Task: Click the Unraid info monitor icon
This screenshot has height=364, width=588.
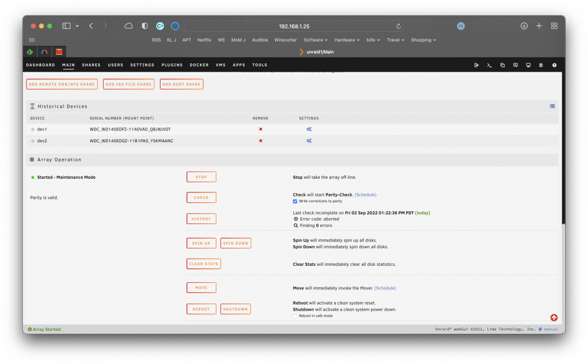Action: click(529, 65)
